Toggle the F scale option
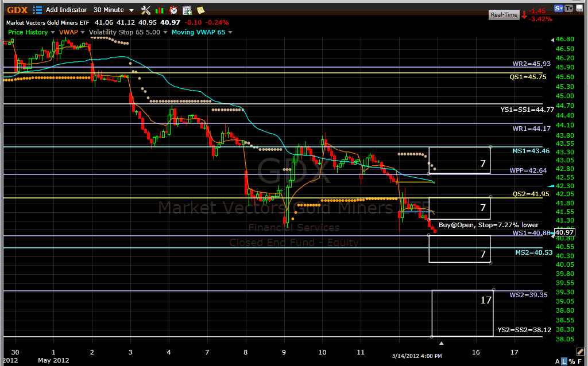 (x=580, y=361)
